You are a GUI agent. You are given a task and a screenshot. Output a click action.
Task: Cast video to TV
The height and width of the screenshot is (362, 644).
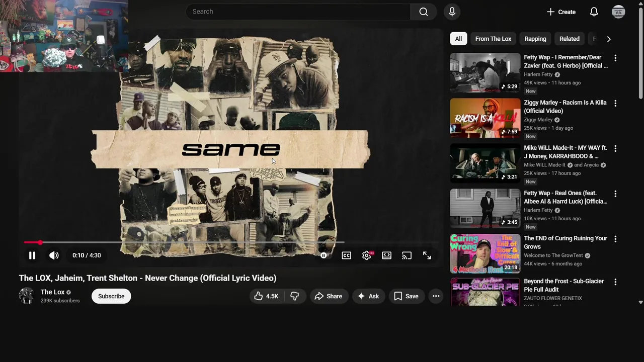tap(407, 255)
